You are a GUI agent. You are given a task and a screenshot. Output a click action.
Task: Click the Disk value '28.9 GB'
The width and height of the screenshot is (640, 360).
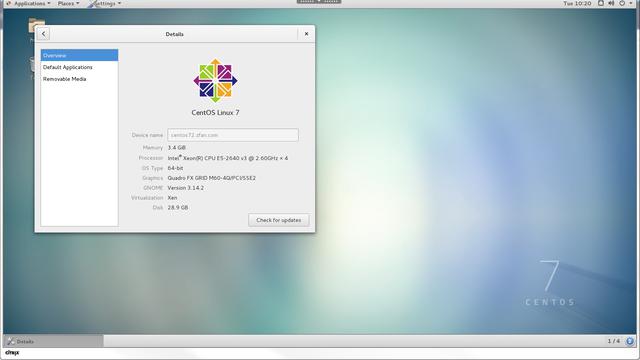click(178, 207)
